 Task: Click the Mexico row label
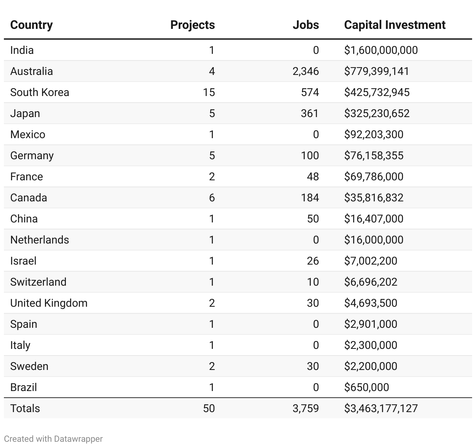28,135
